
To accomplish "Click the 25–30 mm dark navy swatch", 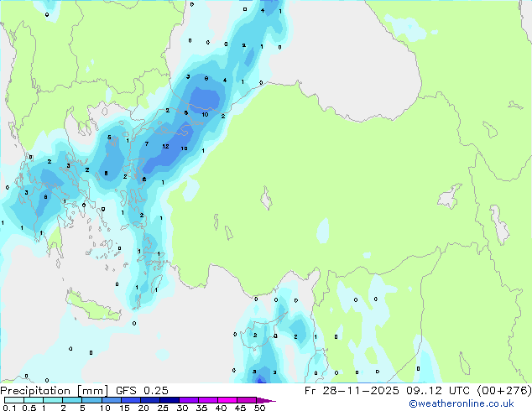I will point(169,400).
